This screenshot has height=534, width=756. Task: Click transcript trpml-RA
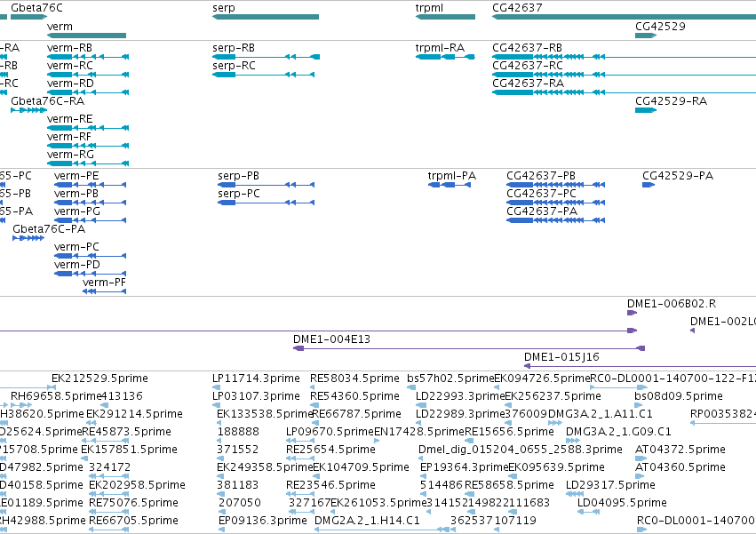pos(440,48)
